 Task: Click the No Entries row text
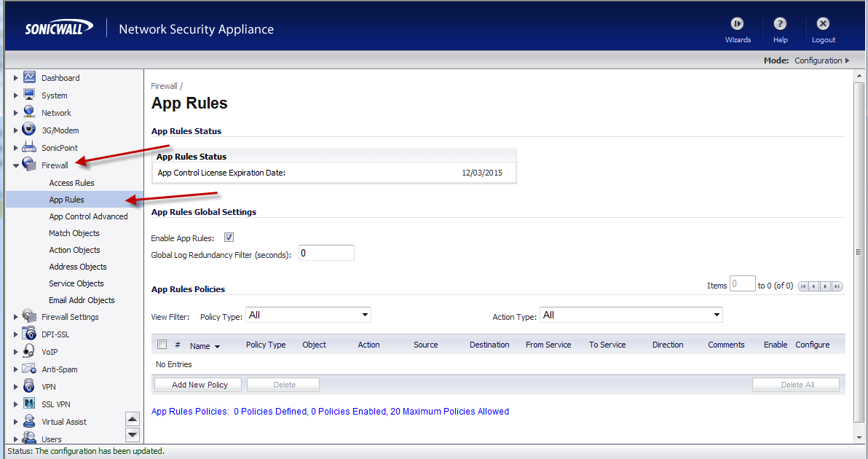[174, 364]
